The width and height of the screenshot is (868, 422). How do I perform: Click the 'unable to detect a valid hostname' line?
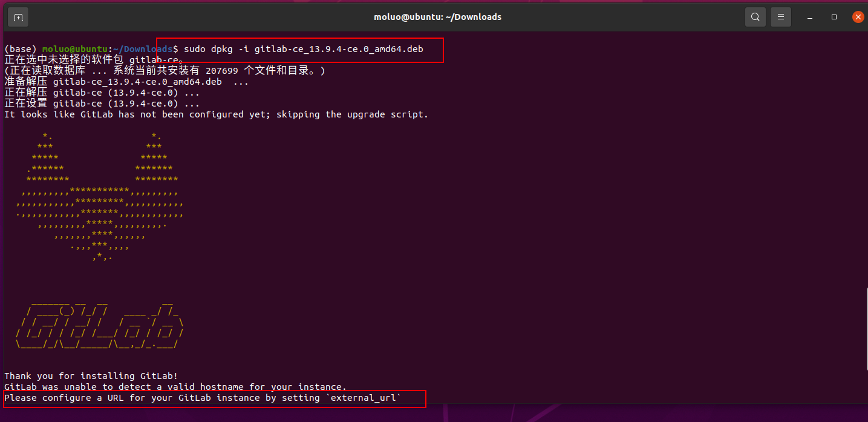tap(175, 387)
